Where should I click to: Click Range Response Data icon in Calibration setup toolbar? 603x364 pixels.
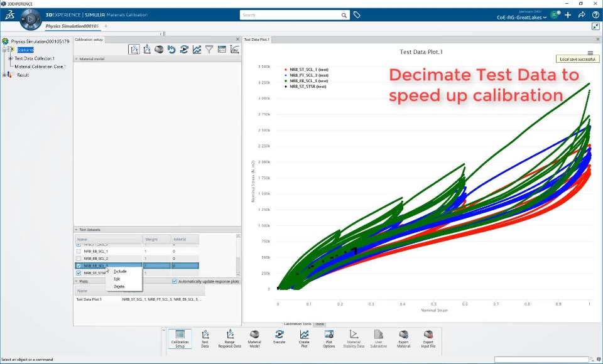(146, 49)
